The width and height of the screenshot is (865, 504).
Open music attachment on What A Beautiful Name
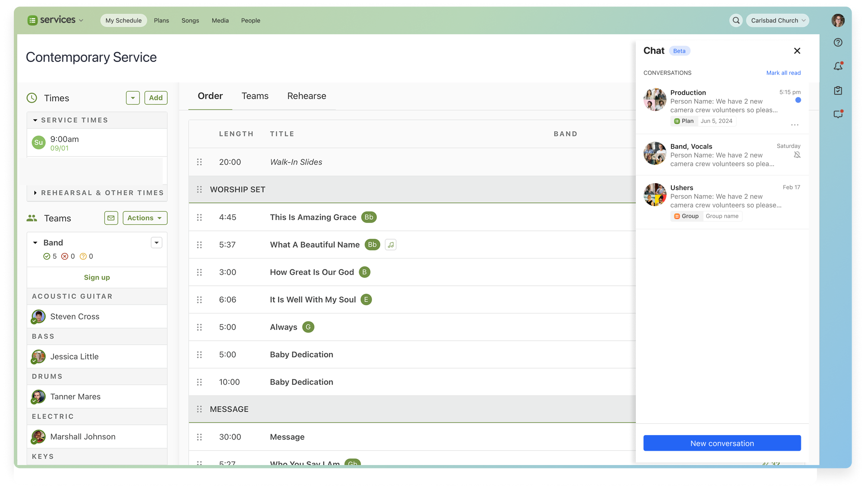click(390, 245)
